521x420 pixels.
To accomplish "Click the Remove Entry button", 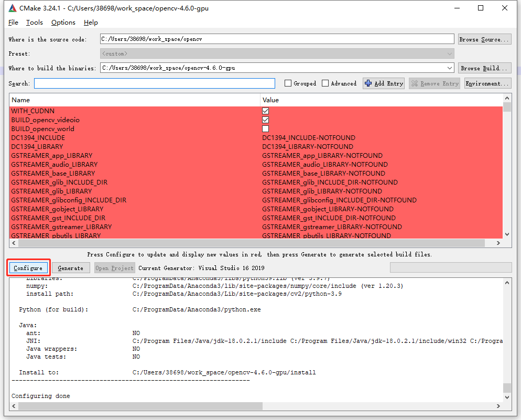I will pos(435,83).
